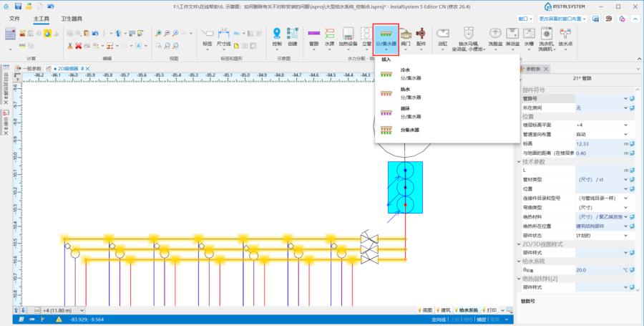This screenshot has width=644, height=326.
Task: Click the 加热设备 heating device icon
Action: (346, 36)
